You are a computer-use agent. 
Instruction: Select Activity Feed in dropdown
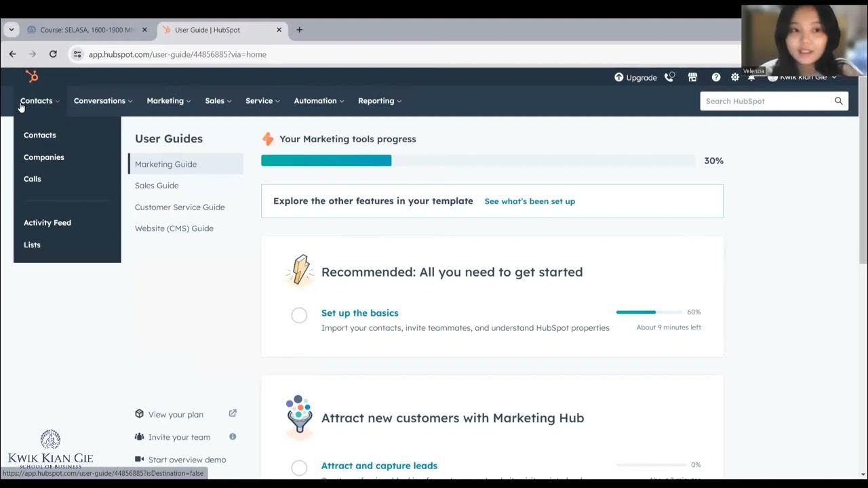47,222
